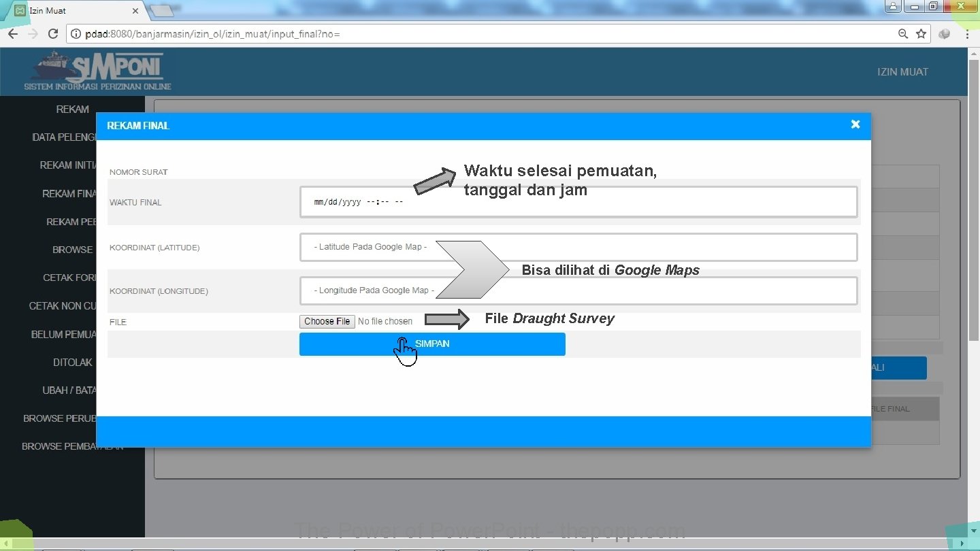Open the BROWSE sidebar menu item
Image resolution: width=980 pixels, height=551 pixels.
(73, 250)
